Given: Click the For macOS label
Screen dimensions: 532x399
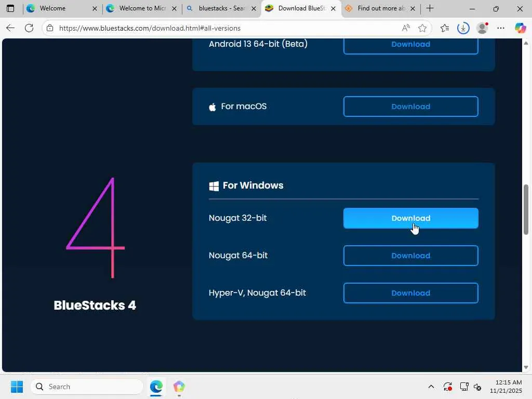Looking at the screenshot, I should (x=244, y=107).
